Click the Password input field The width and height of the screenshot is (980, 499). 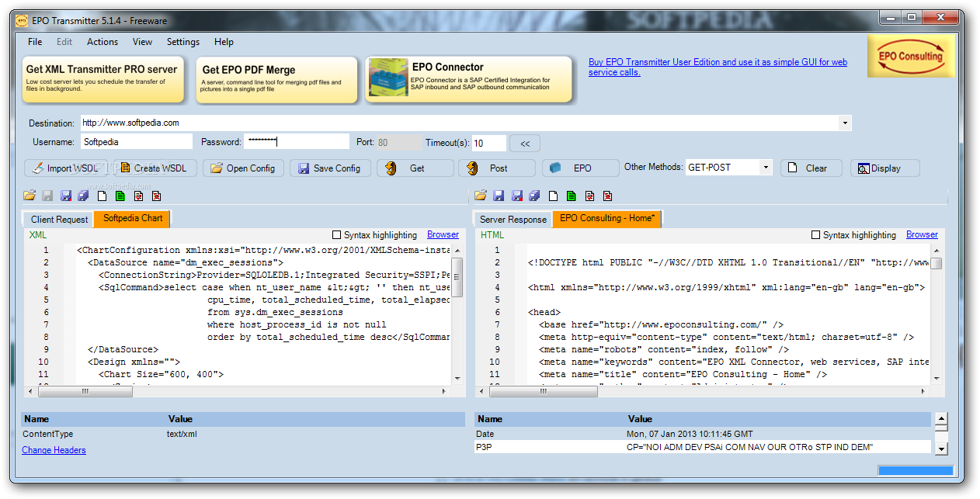(x=297, y=142)
